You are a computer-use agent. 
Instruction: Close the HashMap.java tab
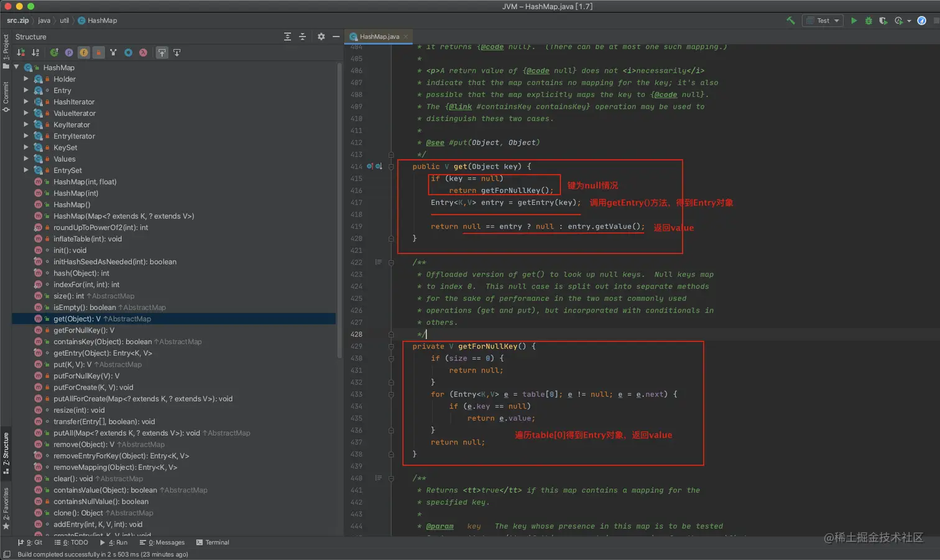click(x=406, y=37)
